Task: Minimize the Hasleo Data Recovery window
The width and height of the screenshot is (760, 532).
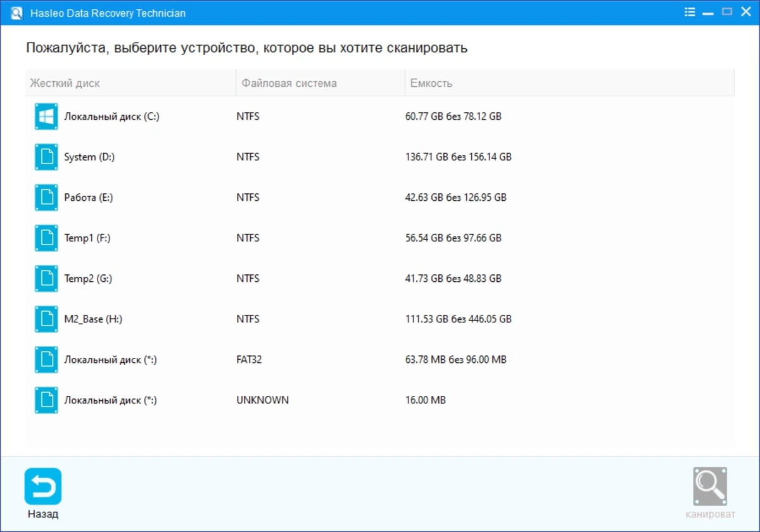Action: pos(709,12)
